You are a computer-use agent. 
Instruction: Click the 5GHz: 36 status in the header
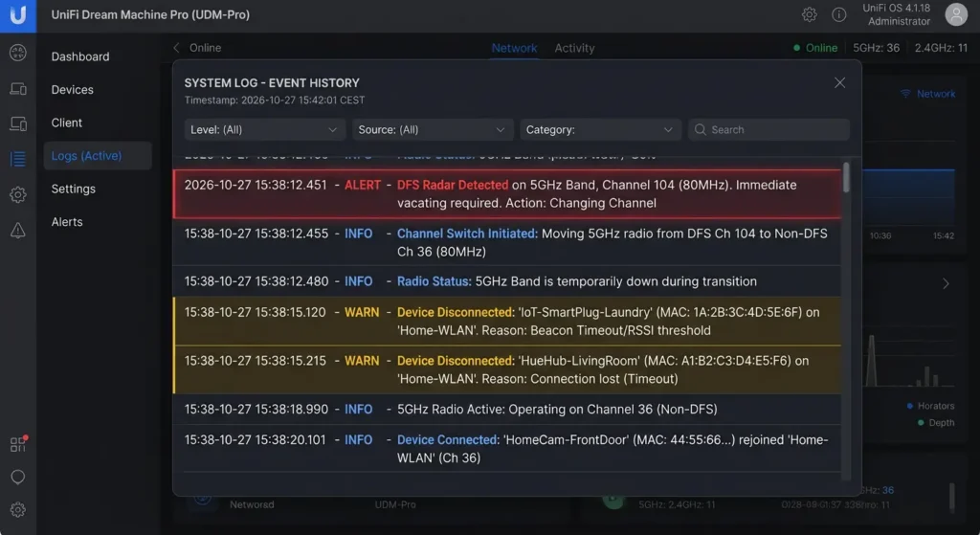877,48
